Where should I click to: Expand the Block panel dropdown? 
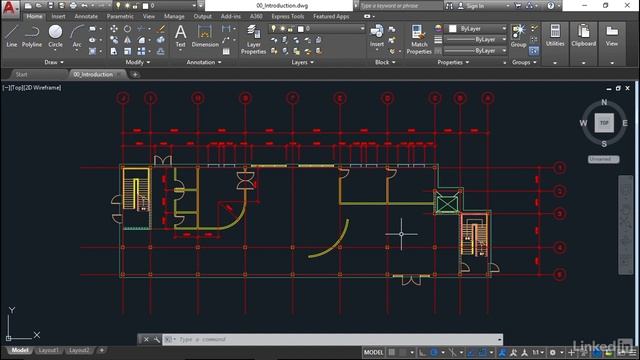(x=385, y=62)
